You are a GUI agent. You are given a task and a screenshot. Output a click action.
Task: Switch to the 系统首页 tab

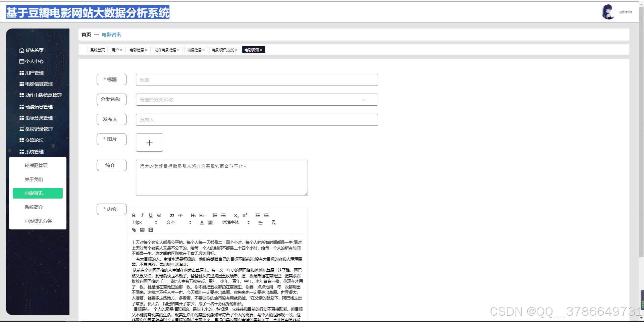click(x=97, y=50)
